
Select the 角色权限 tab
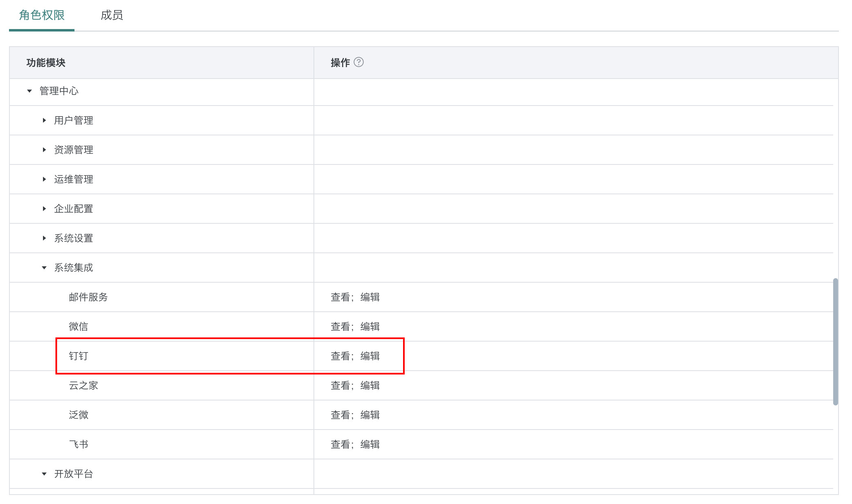click(42, 15)
